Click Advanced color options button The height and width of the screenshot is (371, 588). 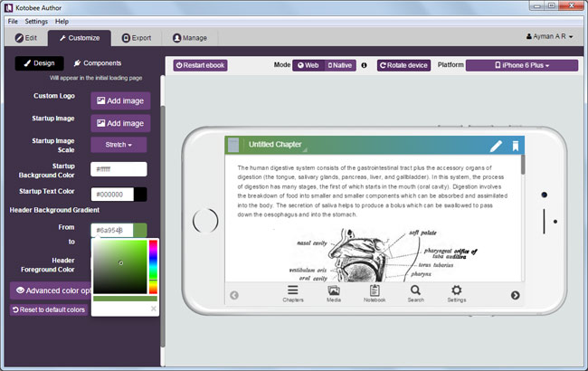coord(51,290)
